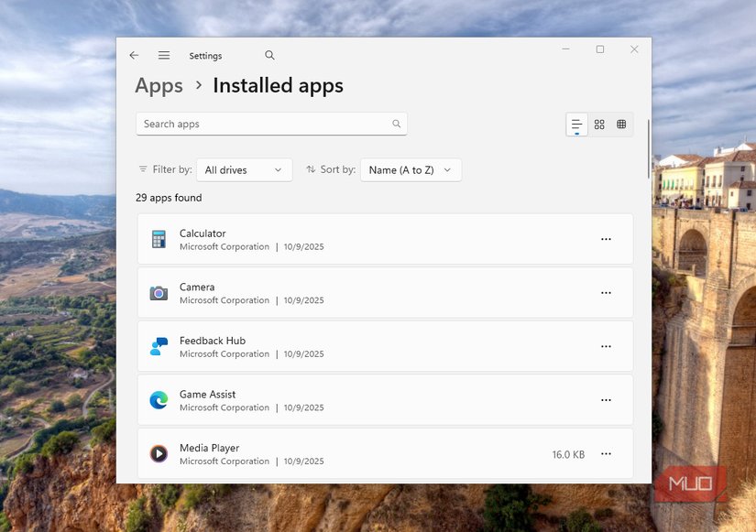The image size is (756, 532).
Task: Click the Feedback Hub app icon
Action: tap(159, 347)
